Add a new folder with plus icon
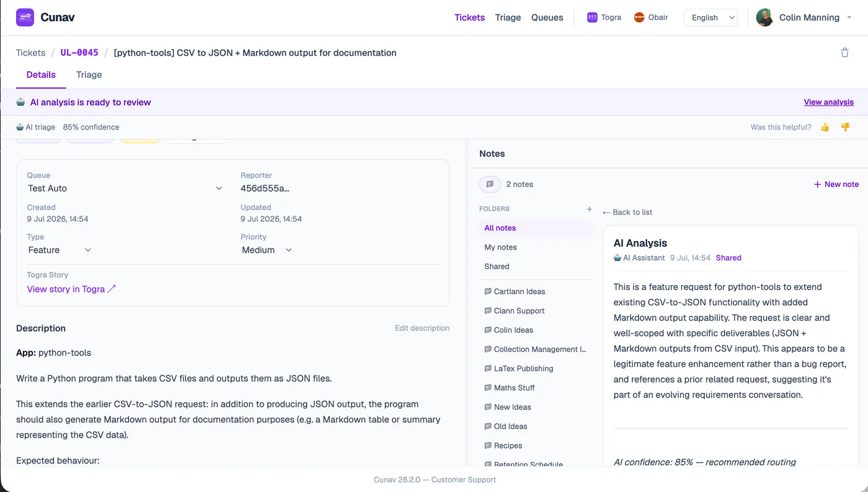The image size is (868, 492). click(589, 209)
